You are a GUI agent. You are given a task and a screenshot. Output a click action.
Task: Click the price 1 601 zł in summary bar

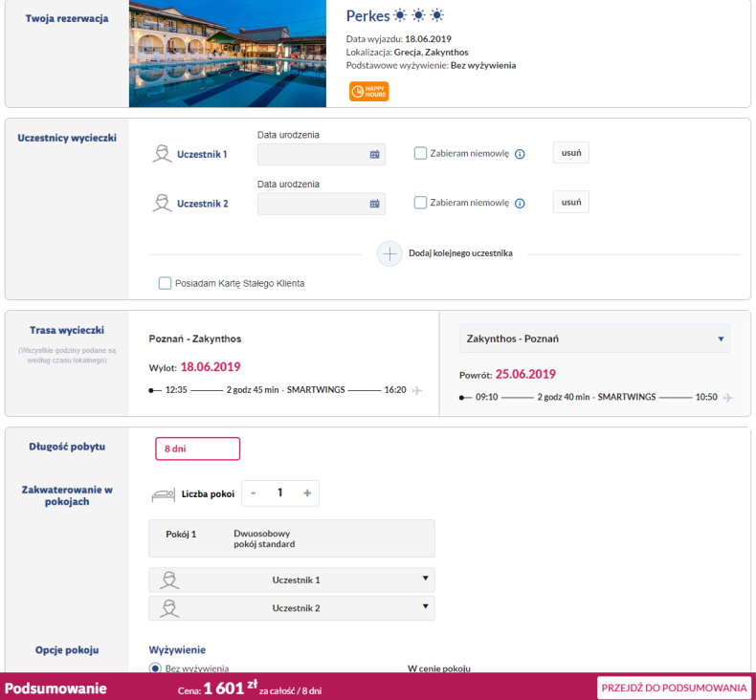(230, 688)
